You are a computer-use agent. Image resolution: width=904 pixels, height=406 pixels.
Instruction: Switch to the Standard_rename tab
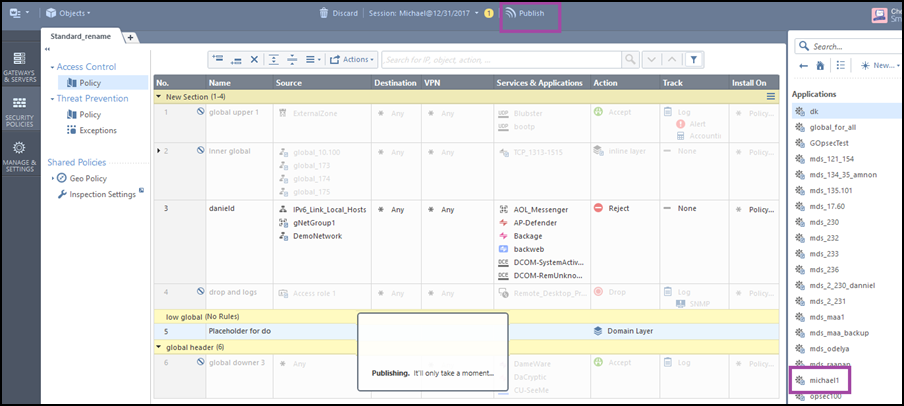[x=83, y=36]
